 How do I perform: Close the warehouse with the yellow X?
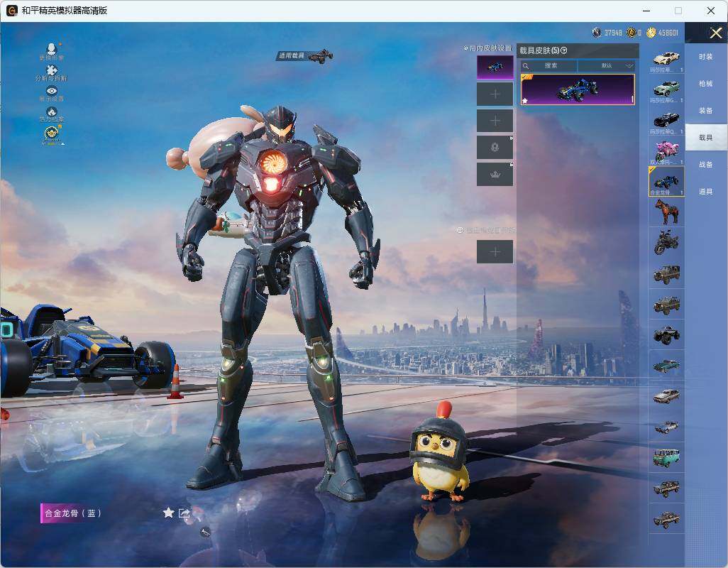715,33
